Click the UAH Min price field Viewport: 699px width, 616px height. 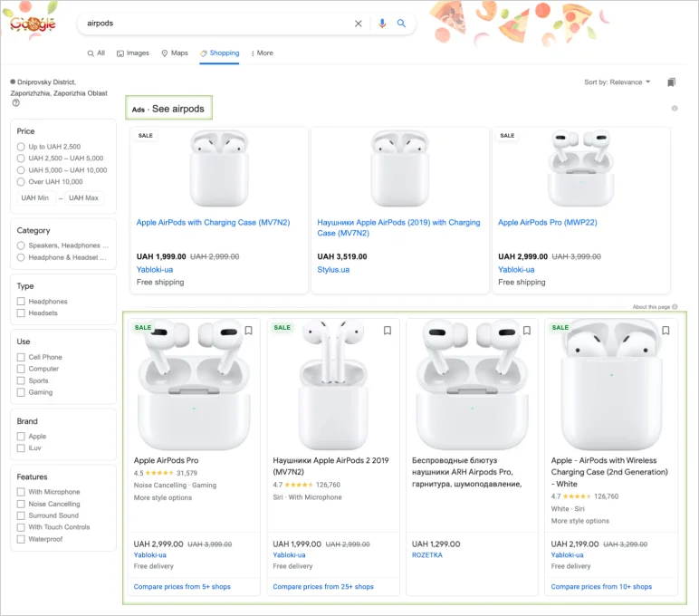36,198
